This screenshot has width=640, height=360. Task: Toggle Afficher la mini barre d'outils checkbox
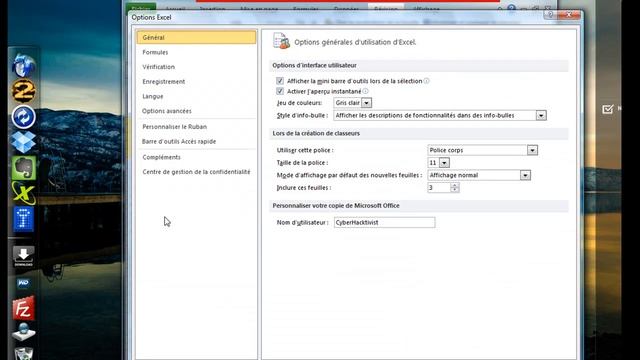[280, 81]
